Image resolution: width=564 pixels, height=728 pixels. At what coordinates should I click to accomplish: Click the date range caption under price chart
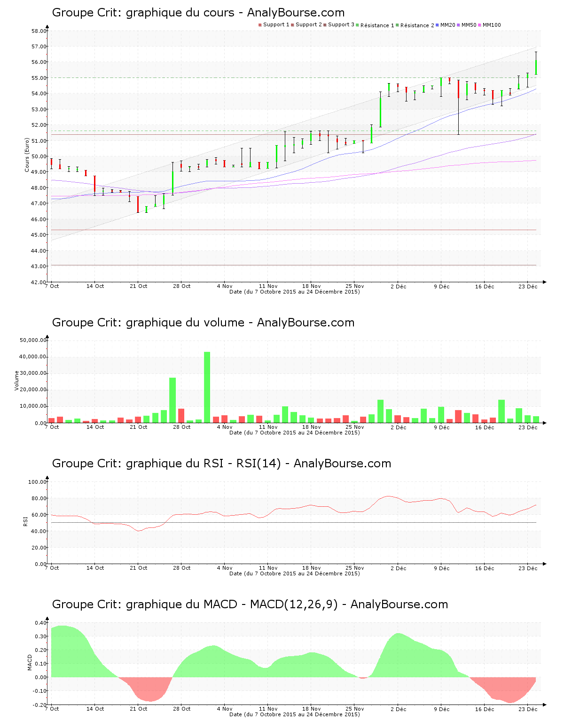point(295,292)
